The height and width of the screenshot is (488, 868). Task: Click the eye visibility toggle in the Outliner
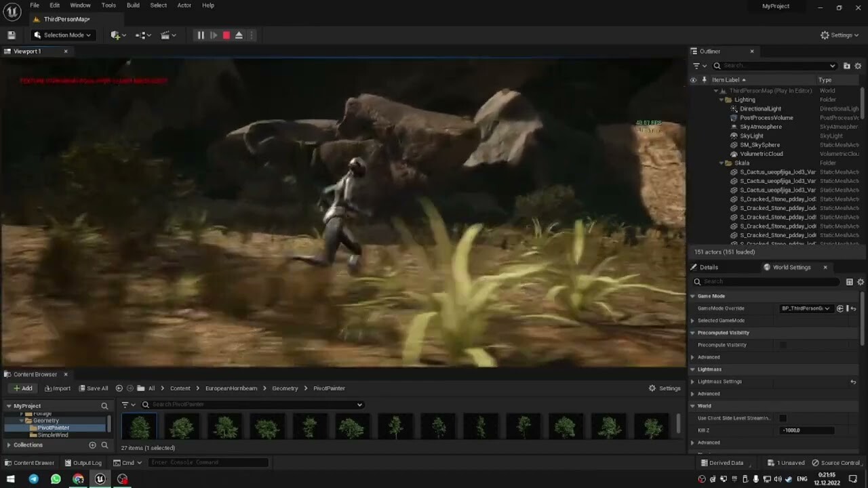(x=693, y=80)
